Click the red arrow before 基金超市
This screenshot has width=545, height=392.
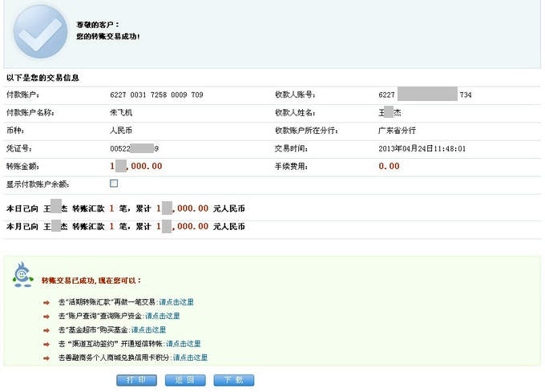point(47,330)
